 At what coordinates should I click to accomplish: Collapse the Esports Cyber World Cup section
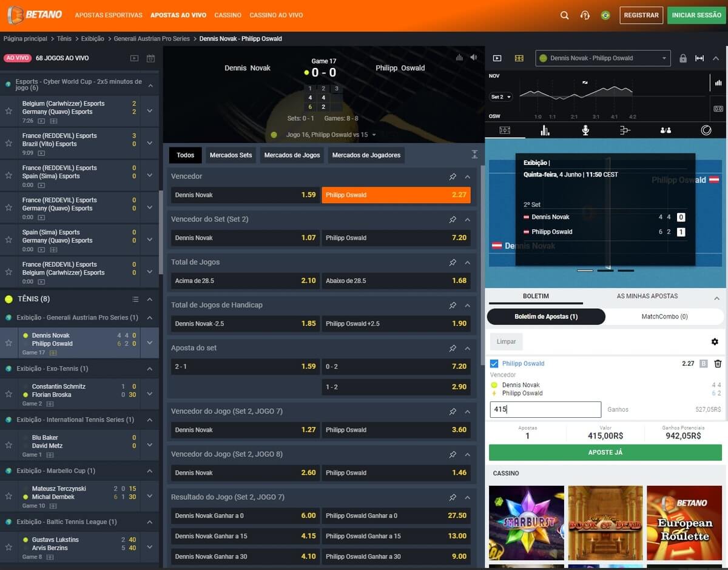click(150, 85)
